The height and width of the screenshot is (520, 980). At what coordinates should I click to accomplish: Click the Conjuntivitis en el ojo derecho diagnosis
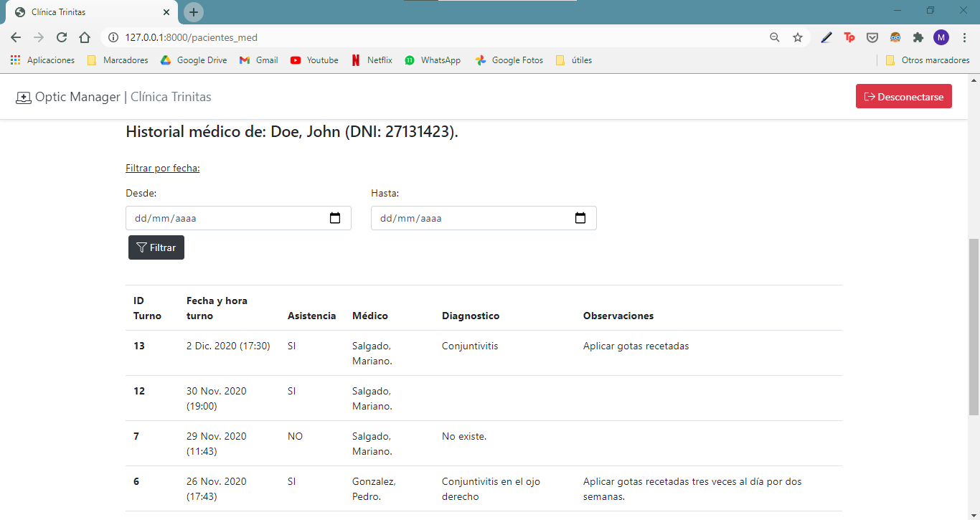pos(490,488)
